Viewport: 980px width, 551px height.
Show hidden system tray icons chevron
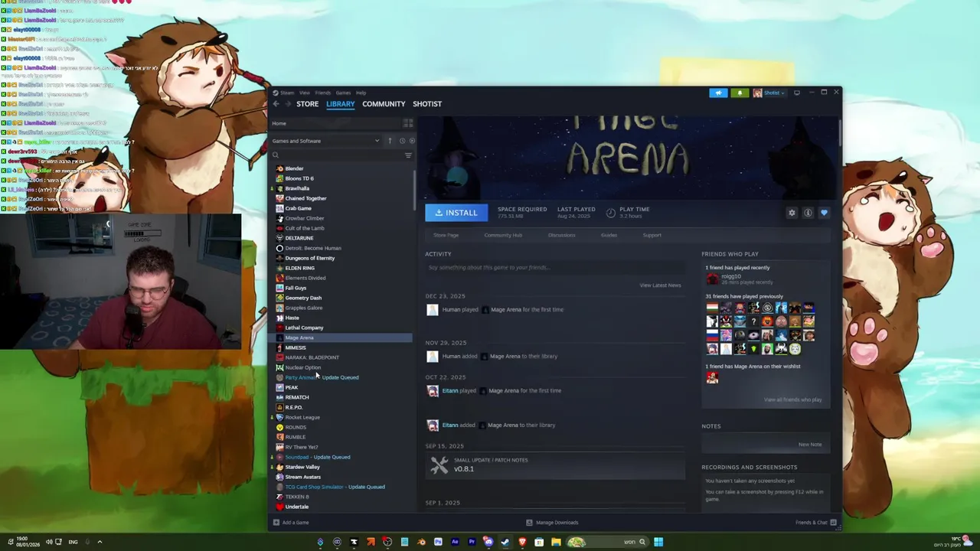[x=100, y=542]
